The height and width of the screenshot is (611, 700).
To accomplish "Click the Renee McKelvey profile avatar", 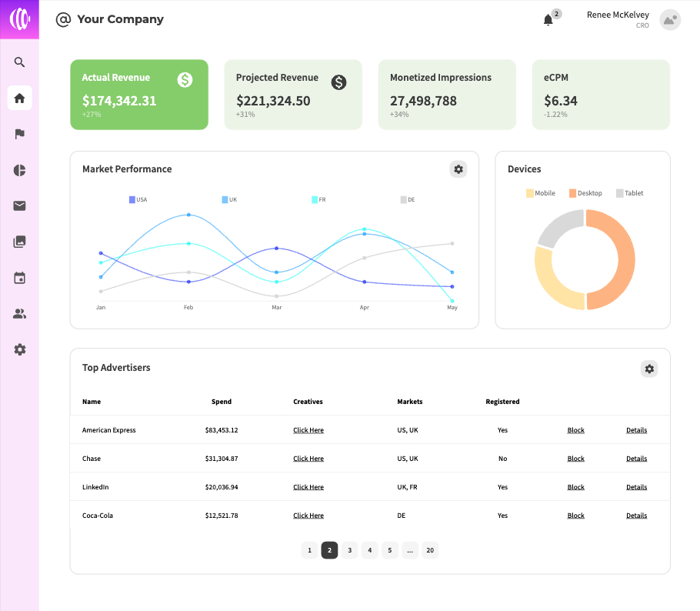I will pyautogui.click(x=670, y=20).
